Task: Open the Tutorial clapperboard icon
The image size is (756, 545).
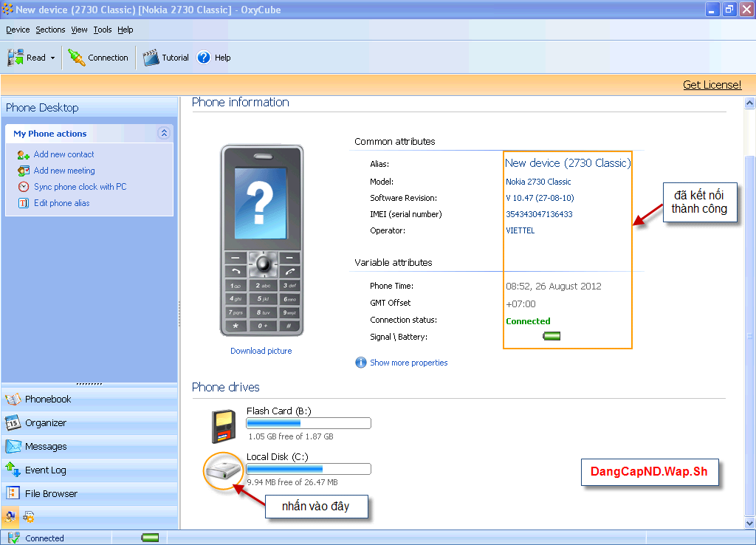Action: pyautogui.click(x=151, y=58)
